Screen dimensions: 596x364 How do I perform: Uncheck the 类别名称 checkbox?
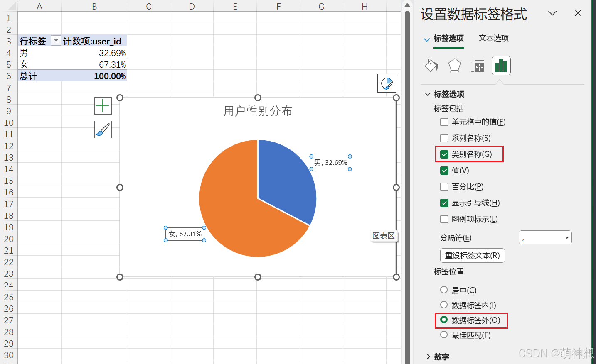444,154
